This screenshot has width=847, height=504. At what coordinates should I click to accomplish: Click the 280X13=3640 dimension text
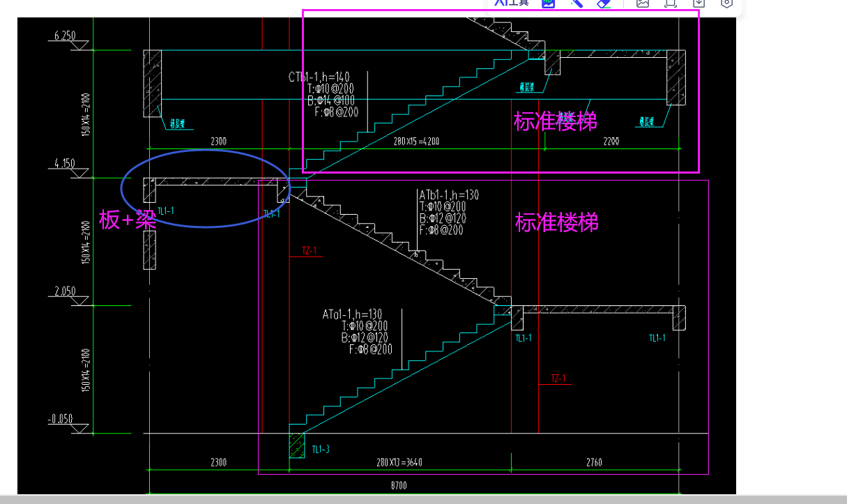399,461
